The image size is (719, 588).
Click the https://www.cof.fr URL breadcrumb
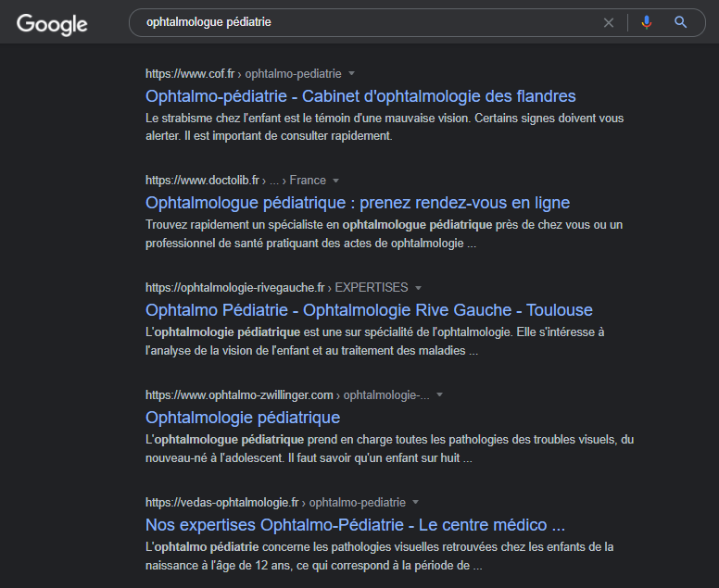(x=190, y=74)
